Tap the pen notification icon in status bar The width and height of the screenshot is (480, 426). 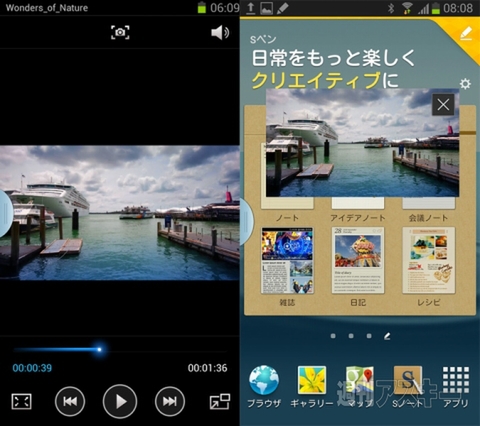282,8
